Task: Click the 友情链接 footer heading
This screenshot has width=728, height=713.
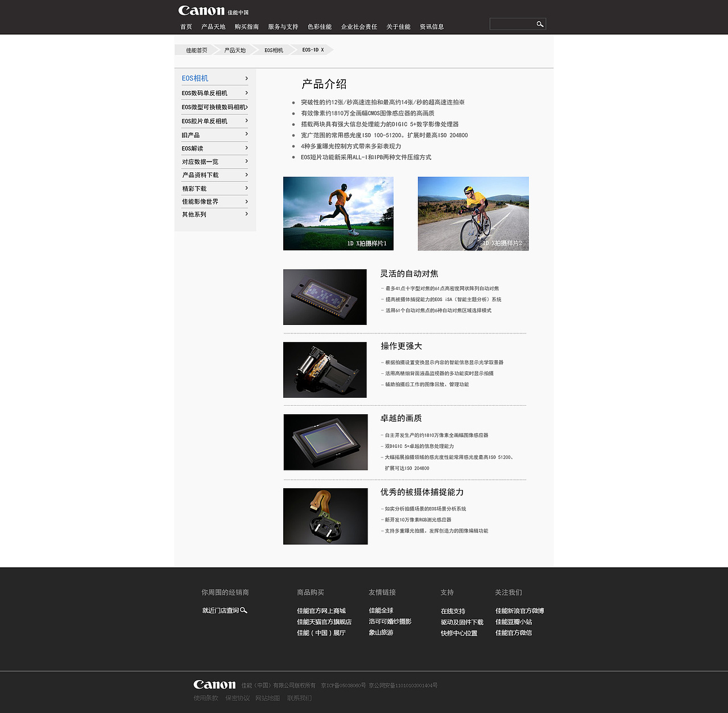Action: 382,592
